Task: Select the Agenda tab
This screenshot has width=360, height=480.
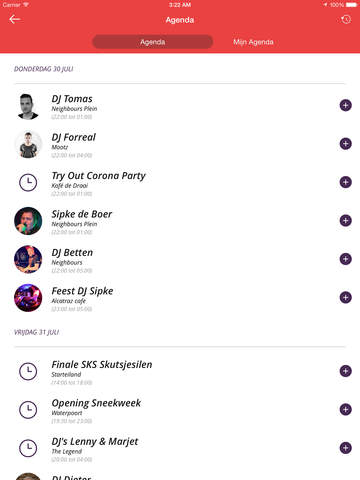Action: [153, 42]
